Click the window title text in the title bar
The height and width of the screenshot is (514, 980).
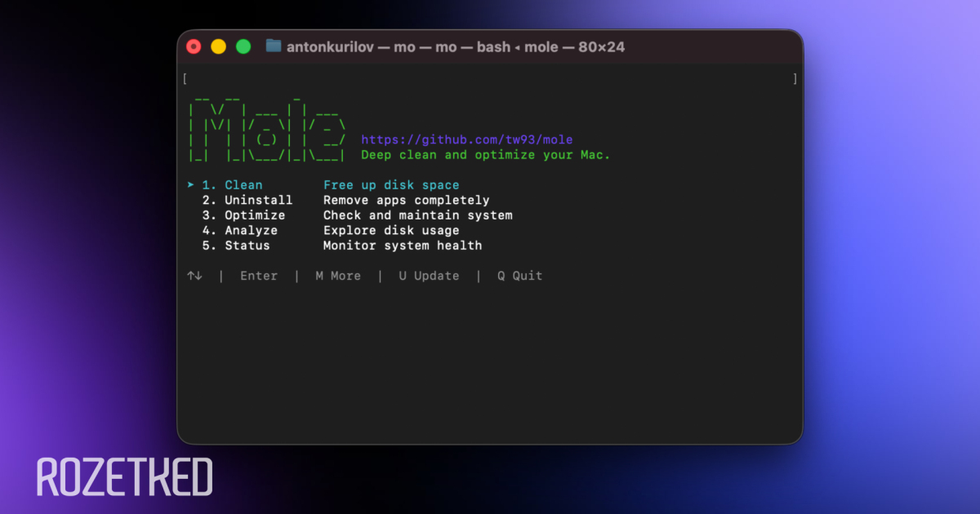[x=456, y=47]
